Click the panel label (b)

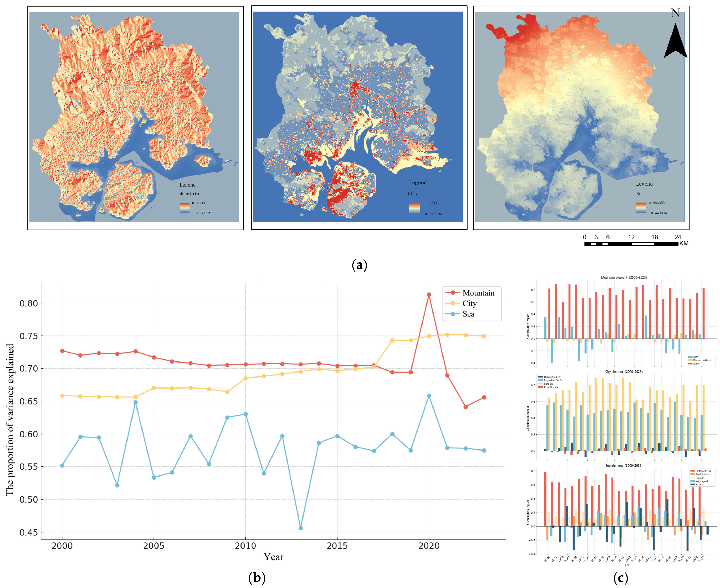click(257, 578)
